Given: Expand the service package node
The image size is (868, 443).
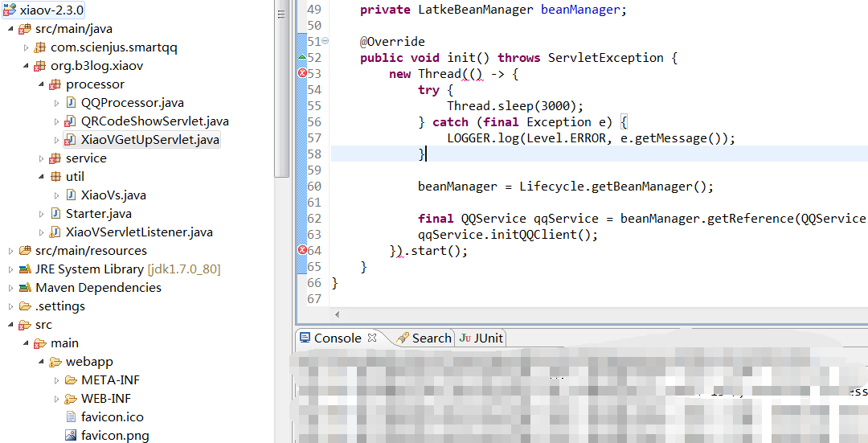Looking at the screenshot, I should tap(42, 158).
